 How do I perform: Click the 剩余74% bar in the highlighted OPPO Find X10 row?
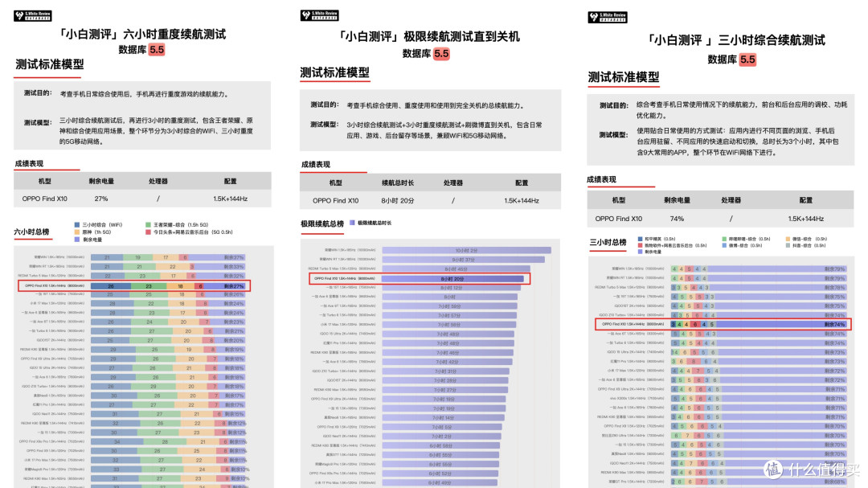point(782,324)
